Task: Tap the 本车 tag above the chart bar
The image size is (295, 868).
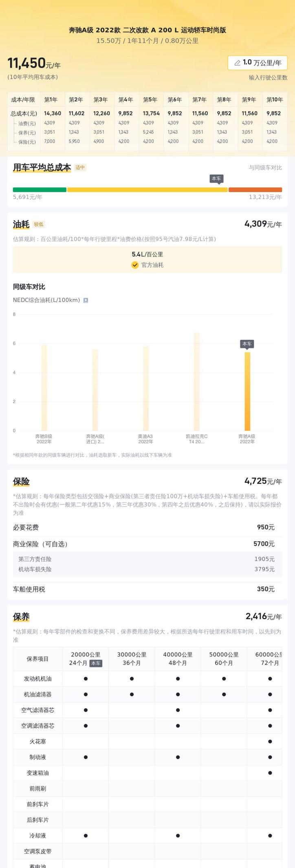Action: [247, 344]
